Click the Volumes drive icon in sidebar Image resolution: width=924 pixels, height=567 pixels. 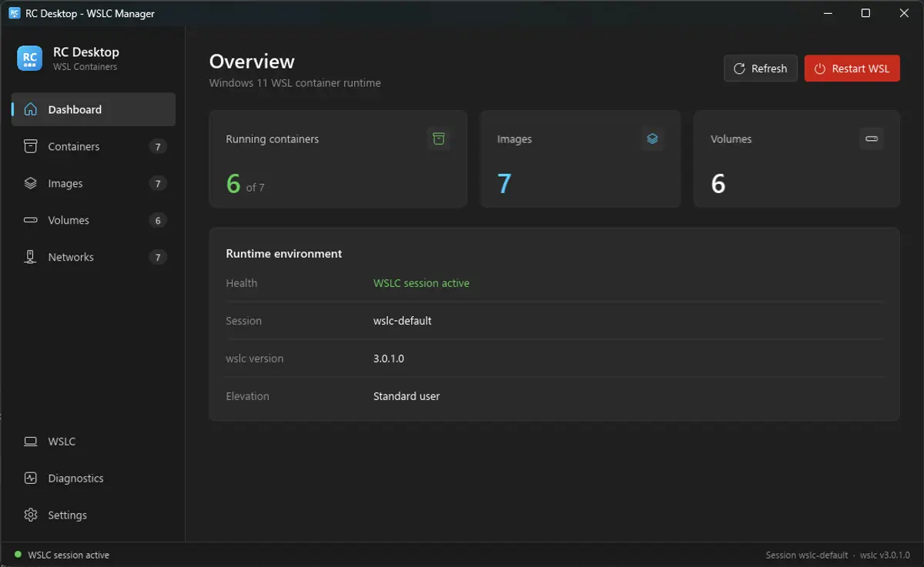(x=31, y=220)
